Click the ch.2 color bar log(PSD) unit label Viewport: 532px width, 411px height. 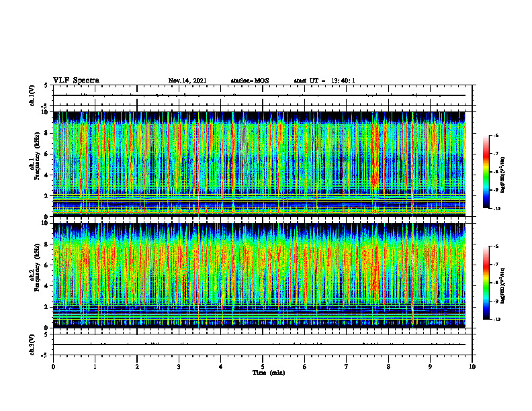(503, 285)
